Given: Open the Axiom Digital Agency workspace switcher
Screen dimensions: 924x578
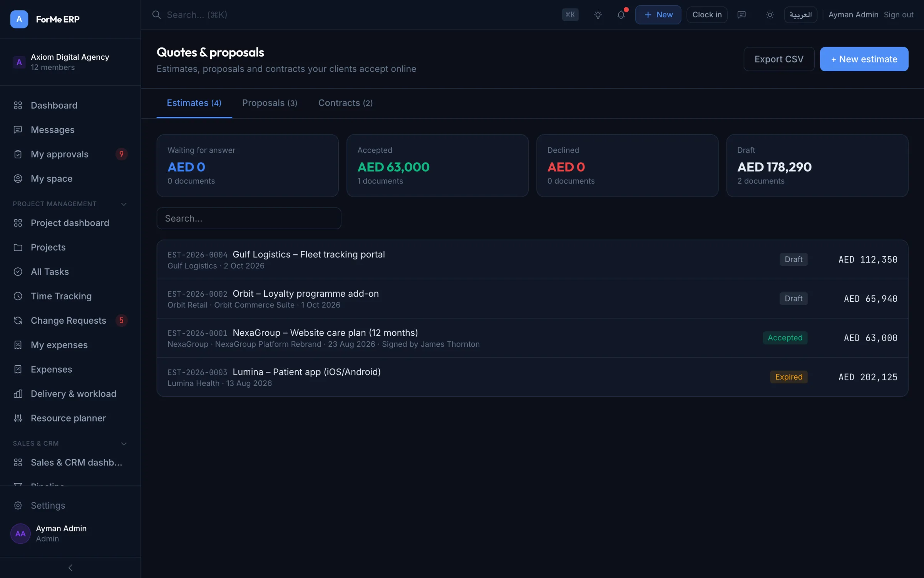Looking at the screenshot, I should click(x=70, y=62).
